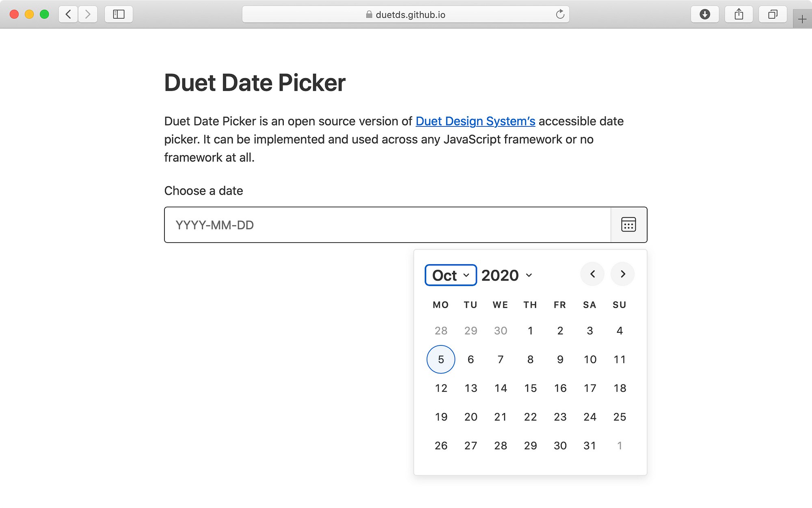Screen dimensions: 812x508
Task: Add a new Safari tab
Action: 802,19
